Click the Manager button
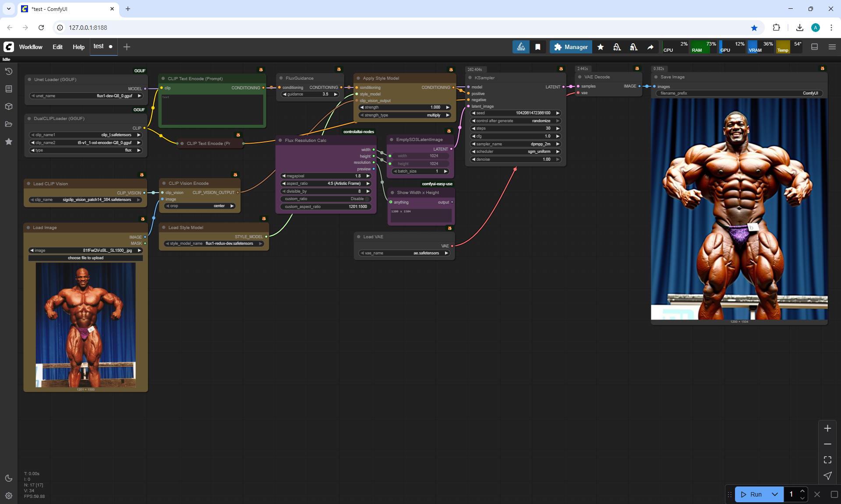The image size is (841, 504). click(571, 47)
